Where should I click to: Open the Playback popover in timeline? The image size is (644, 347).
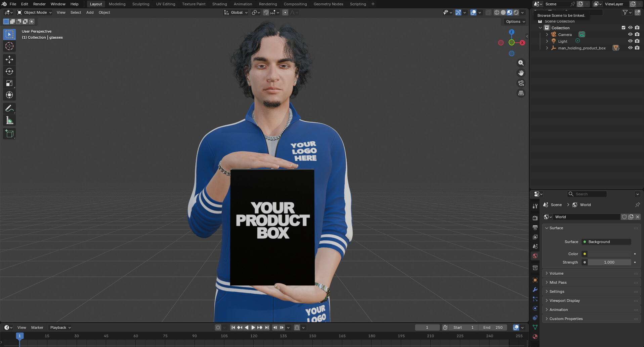click(x=60, y=327)
